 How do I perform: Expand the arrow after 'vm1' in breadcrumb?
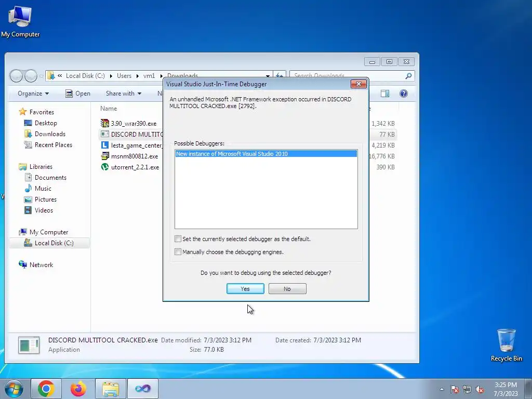[161, 76]
